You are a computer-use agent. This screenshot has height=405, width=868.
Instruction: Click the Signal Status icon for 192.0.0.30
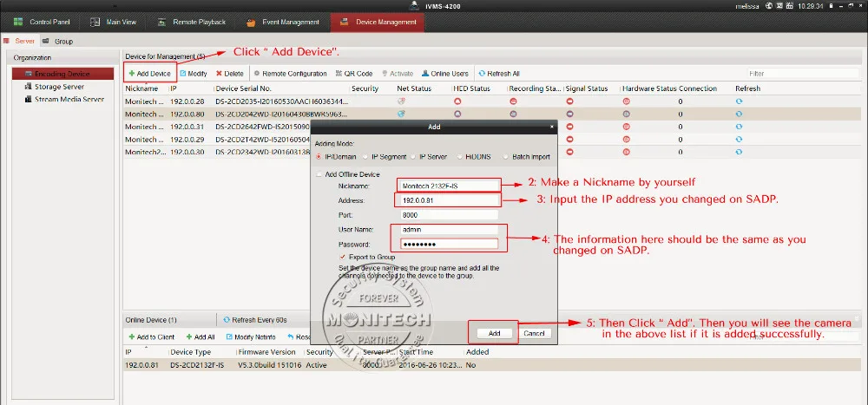[x=569, y=152]
